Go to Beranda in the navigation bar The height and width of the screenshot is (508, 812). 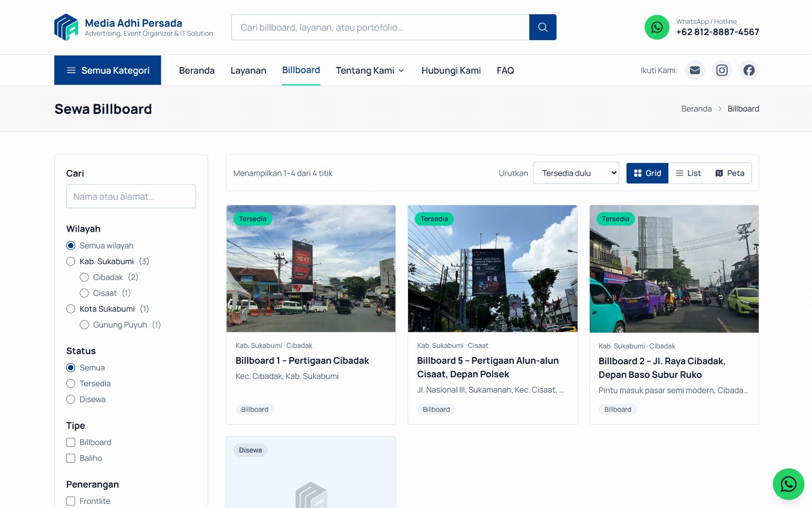[x=197, y=71]
